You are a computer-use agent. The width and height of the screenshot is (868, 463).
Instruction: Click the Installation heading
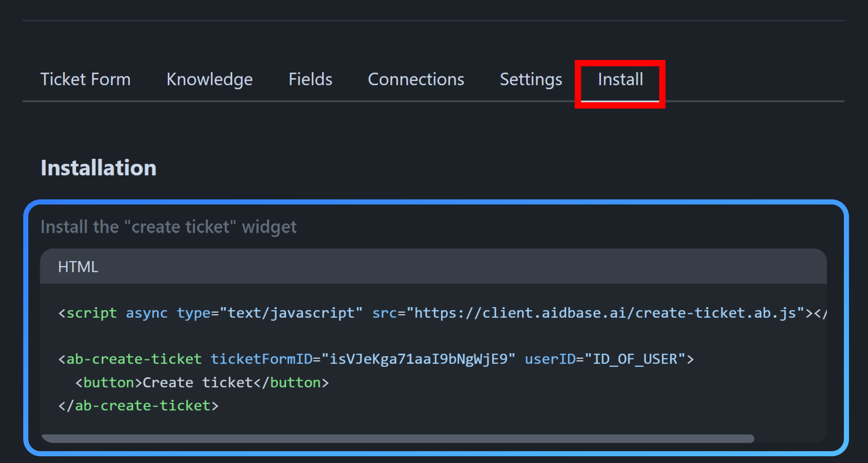coord(98,167)
